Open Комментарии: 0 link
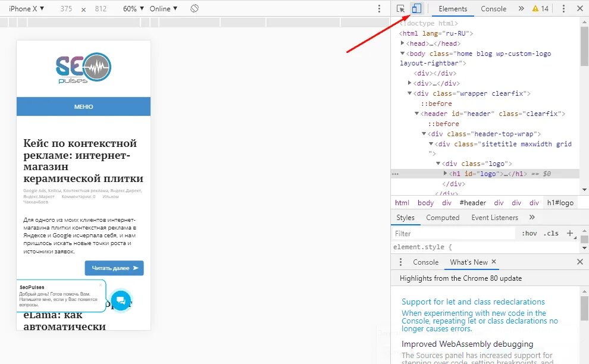The image size is (589, 364). point(79,196)
